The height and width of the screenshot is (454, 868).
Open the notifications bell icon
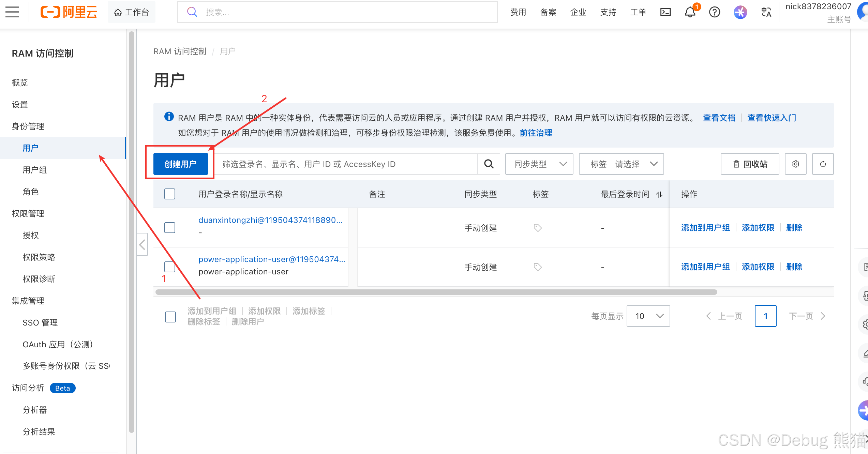point(689,12)
